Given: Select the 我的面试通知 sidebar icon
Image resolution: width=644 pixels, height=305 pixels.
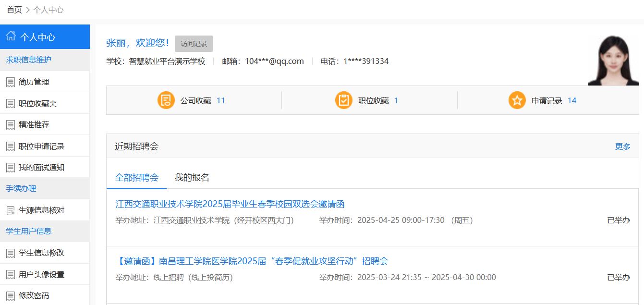Looking at the screenshot, I should (11, 167).
